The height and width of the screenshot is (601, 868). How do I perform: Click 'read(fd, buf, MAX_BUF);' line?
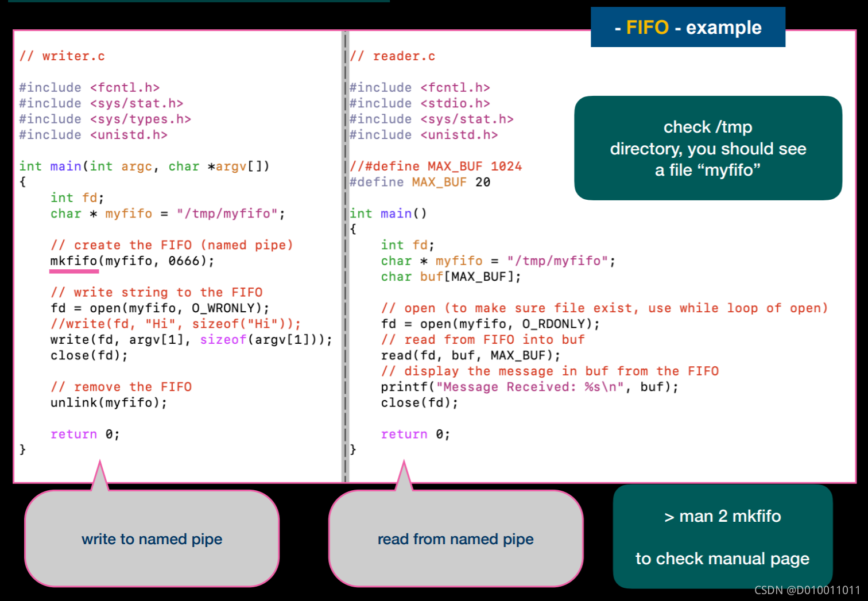471,355
